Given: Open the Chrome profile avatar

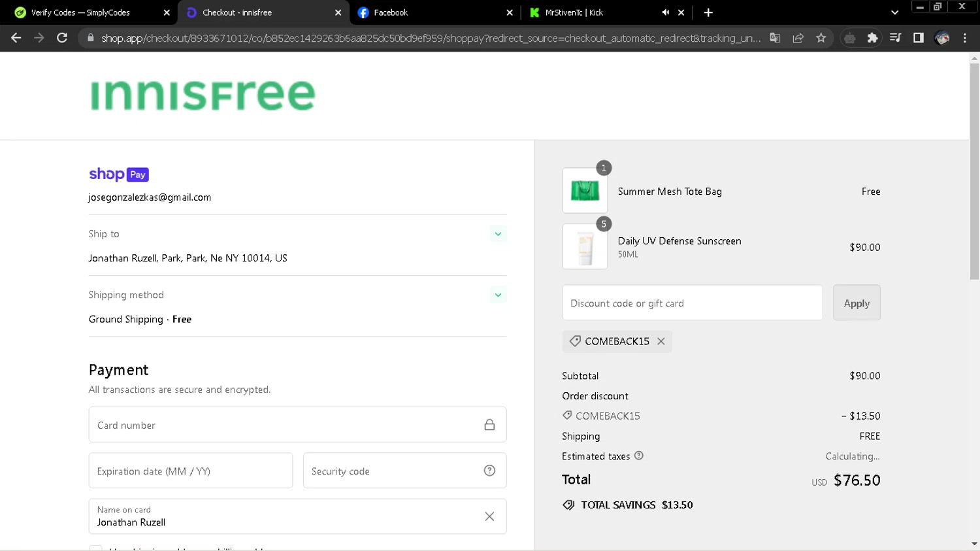Looking at the screenshot, I should point(941,38).
